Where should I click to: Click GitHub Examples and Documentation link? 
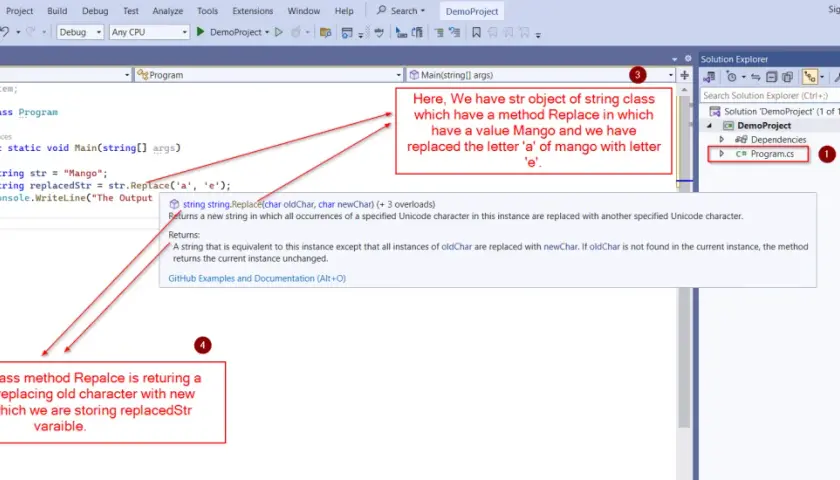click(257, 278)
